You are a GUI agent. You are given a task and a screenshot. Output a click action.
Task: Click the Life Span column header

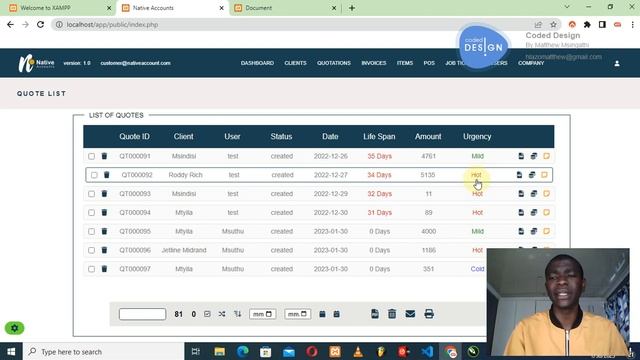[379, 137]
